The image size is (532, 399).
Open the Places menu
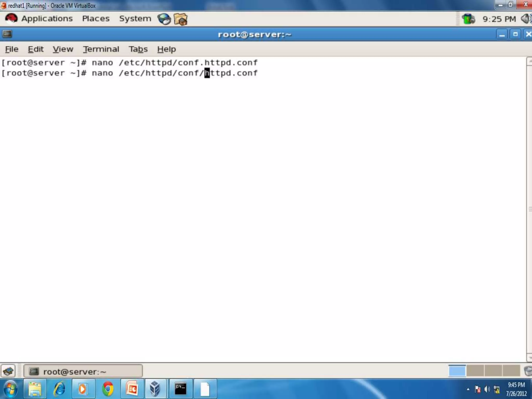[x=96, y=19]
